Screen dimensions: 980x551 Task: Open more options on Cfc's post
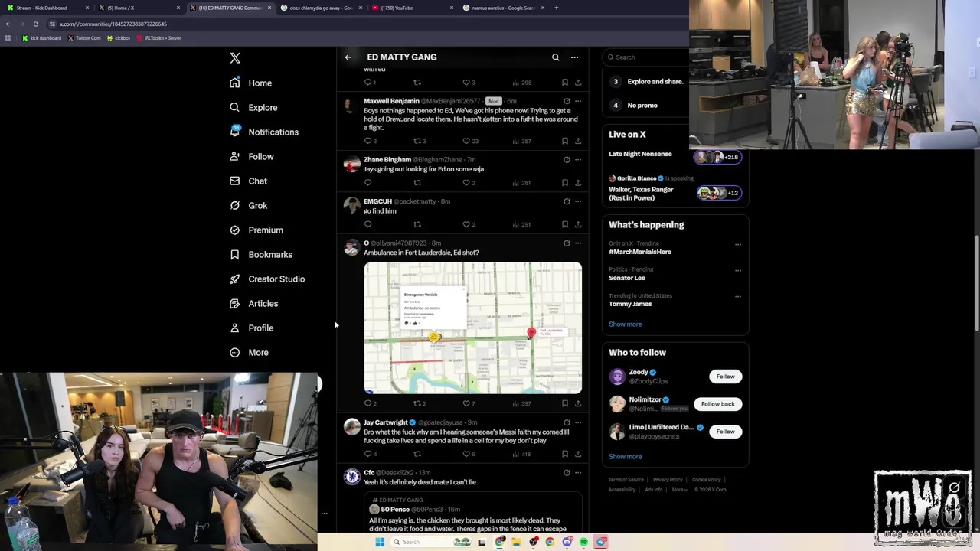coord(578,473)
